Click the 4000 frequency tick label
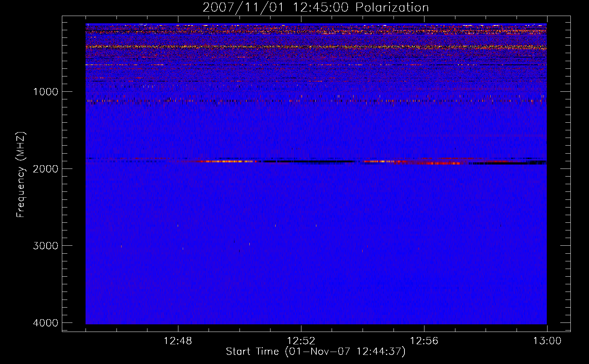 46,323
